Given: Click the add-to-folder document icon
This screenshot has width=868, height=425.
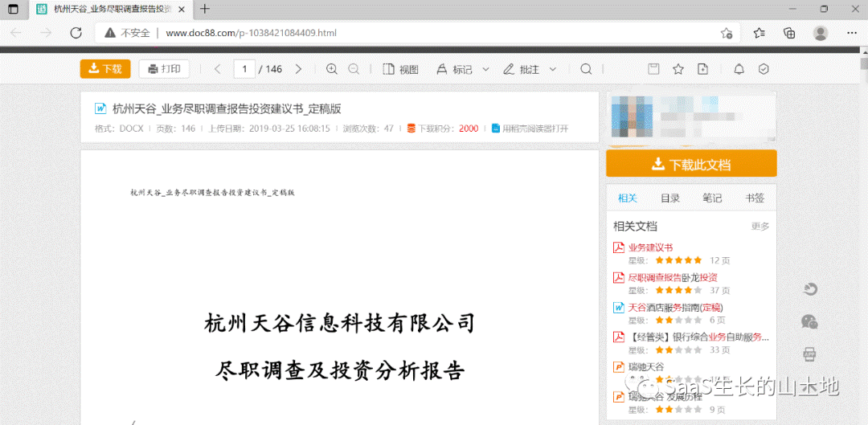Looking at the screenshot, I should 702,69.
